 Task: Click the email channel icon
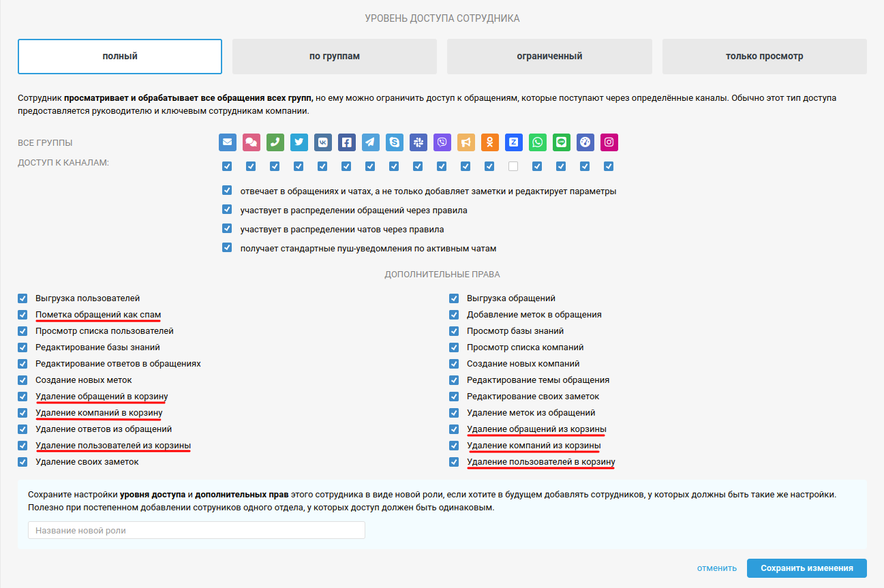click(228, 142)
